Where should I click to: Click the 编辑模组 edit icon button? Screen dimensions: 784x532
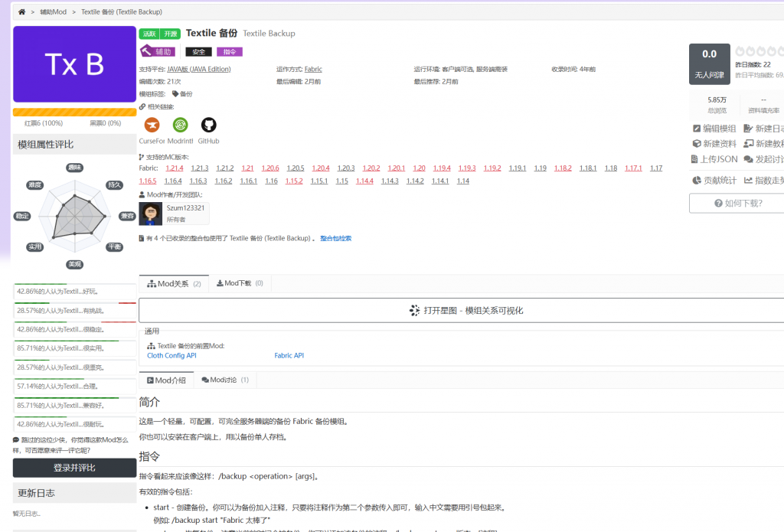(714, 129)
